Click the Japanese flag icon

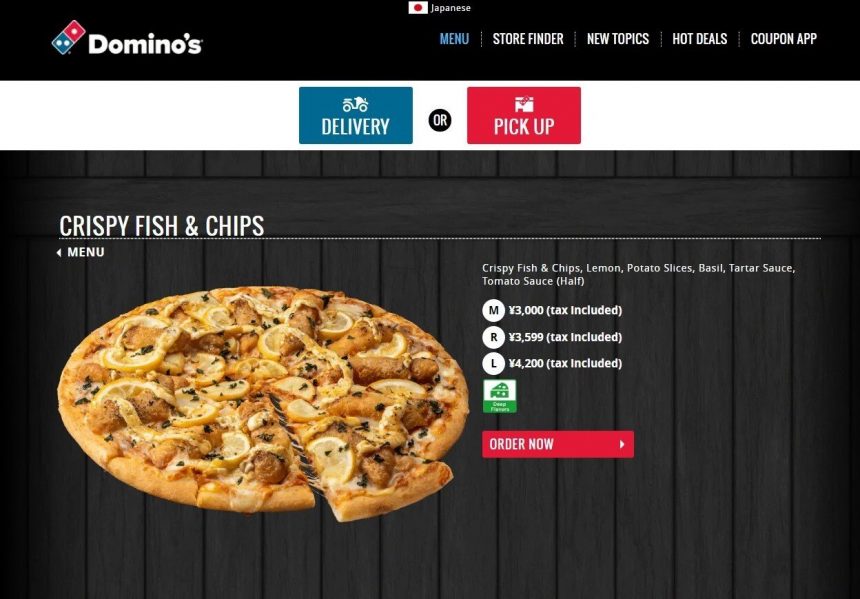pos(418,8)
